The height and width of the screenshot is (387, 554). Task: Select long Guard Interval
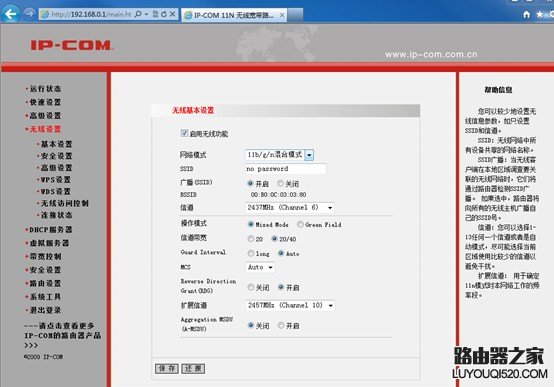tap(251, 253)
